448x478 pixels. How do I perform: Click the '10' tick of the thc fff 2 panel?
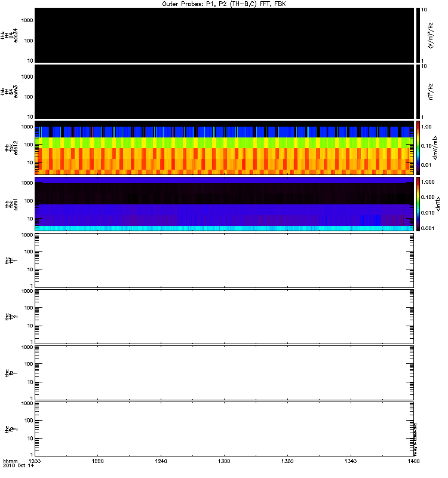point(30,326)
